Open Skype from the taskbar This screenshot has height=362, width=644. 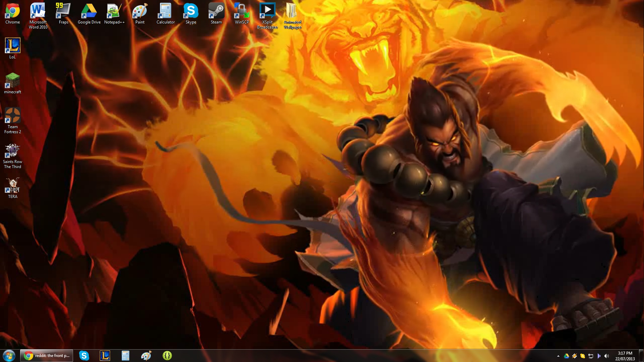click(x=84, y=356)
